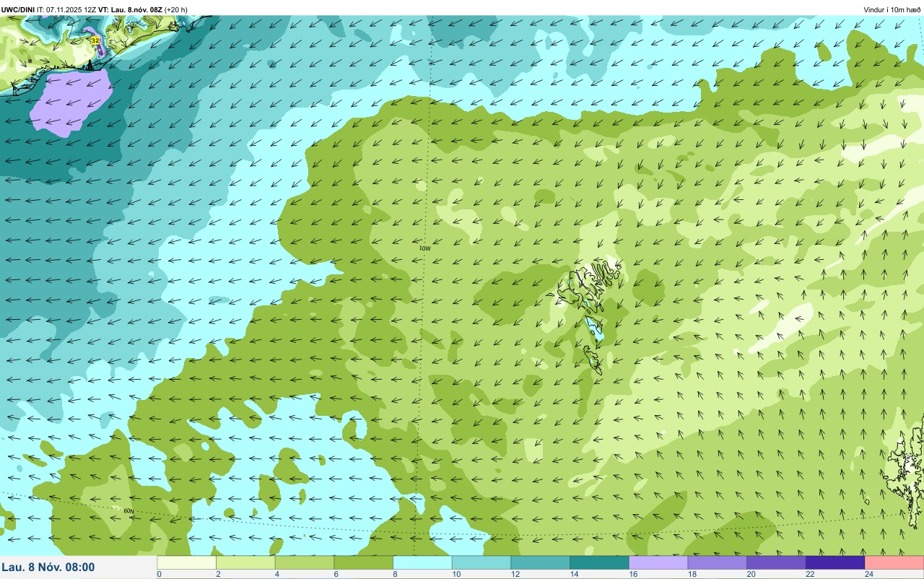Select the 6–8 olive green legend swatch
The height and width of the screenshot is (579, 924).
[364, 562]
